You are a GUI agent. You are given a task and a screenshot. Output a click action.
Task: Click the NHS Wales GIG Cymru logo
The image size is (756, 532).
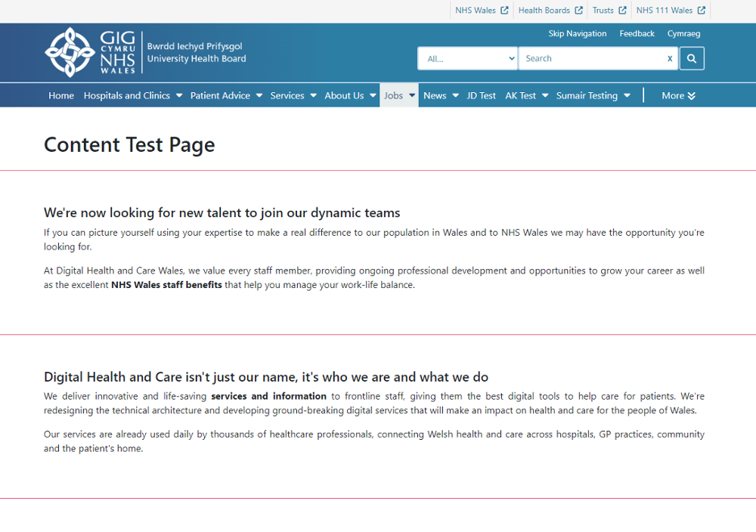click(x=90, y=52)
